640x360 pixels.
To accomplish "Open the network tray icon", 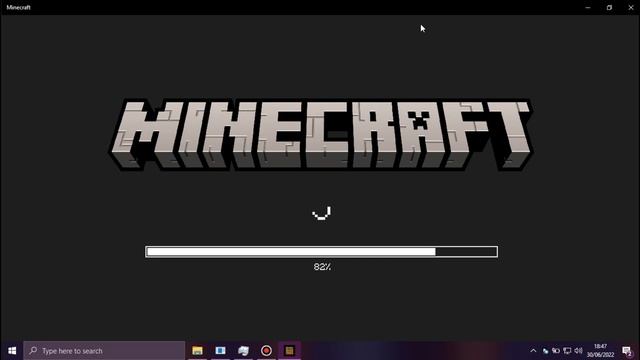I will tap(567, 351).
